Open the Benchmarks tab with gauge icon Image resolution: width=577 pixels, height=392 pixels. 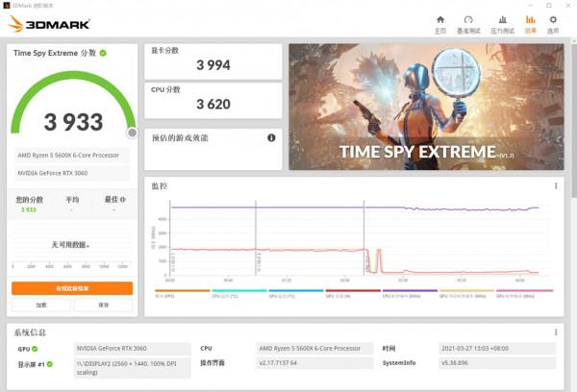pyautogui.click(x=468, y=24)
